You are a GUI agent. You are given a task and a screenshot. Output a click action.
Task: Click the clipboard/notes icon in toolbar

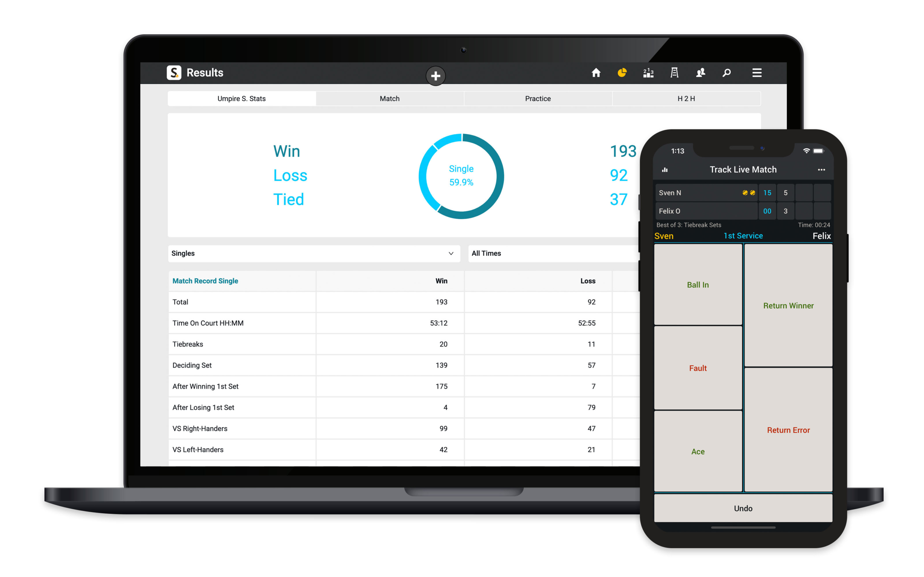tap(675, 73)
